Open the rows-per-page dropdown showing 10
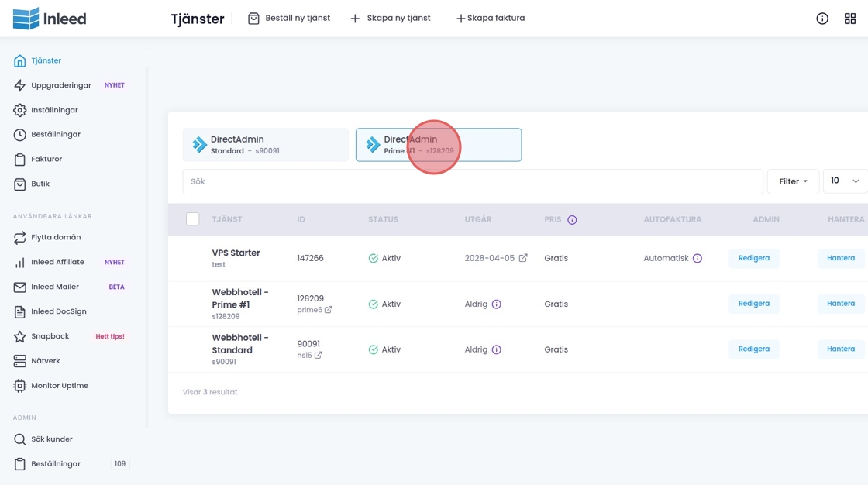The height and width of the screenshot is (485, 868). (845, 181)
